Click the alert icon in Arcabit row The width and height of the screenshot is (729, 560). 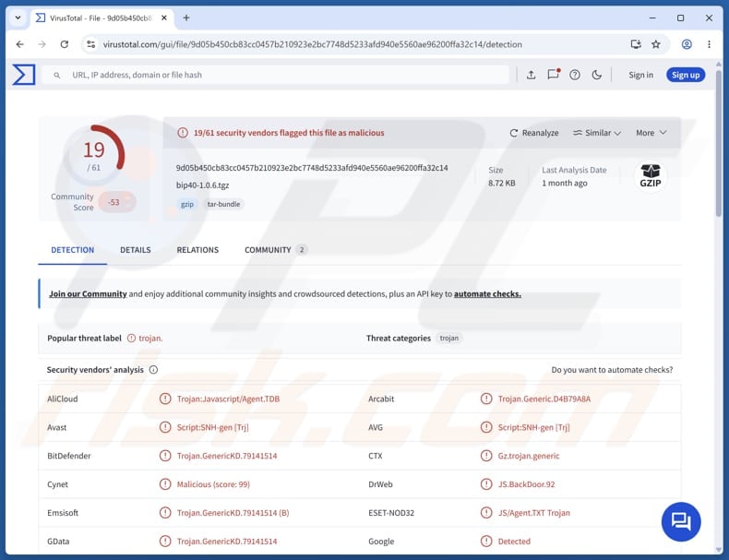click(x=486, y=399)
